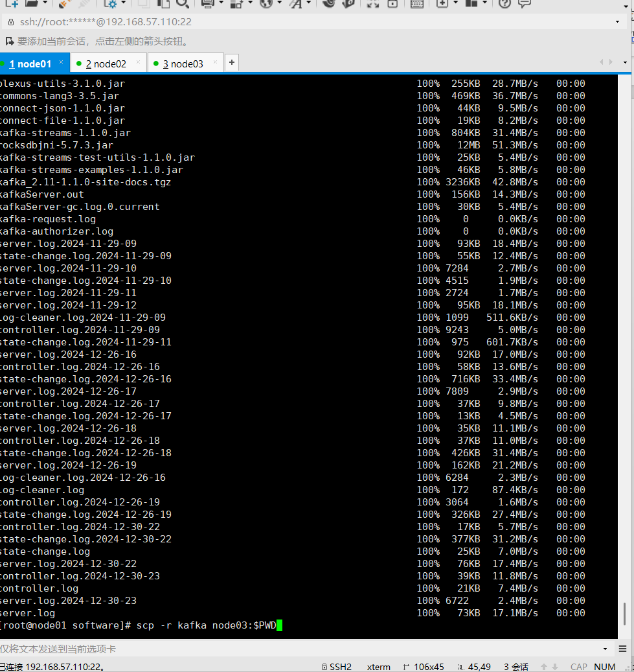Switch to the node01 tab
Viewport: 634px width, 672px height.
tap(30, 64)
